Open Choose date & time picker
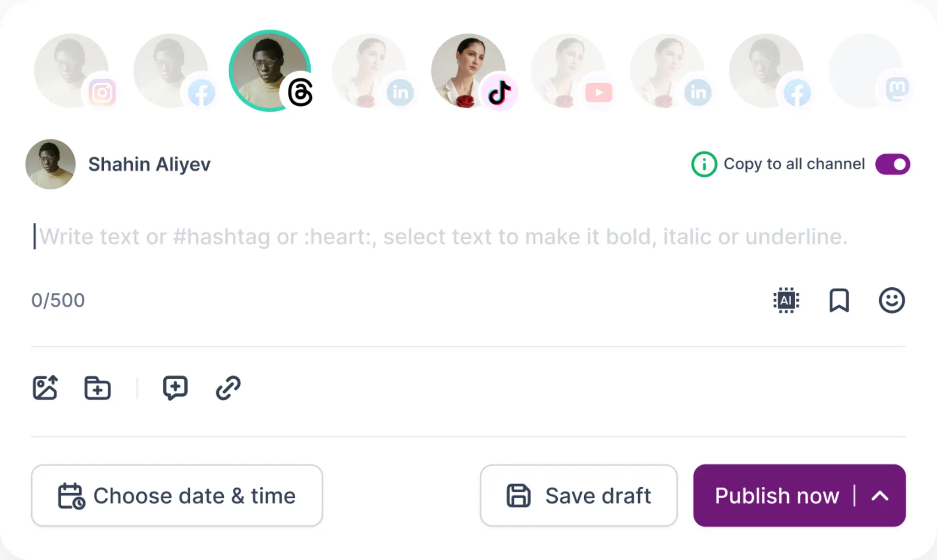The image size is (937, 560). point(177,496)
